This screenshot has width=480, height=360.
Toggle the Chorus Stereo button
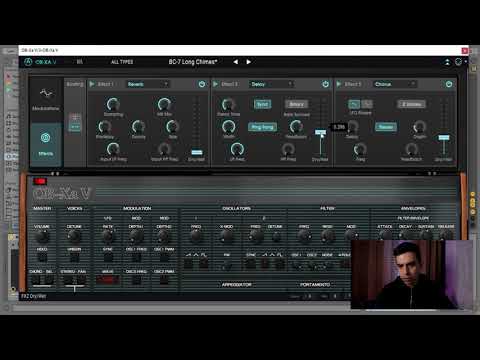(386, 127)
